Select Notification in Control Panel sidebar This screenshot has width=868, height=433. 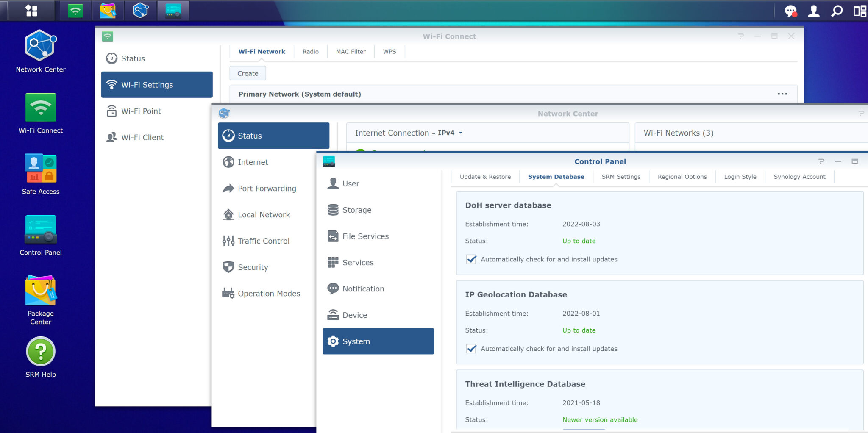point(378,289)
